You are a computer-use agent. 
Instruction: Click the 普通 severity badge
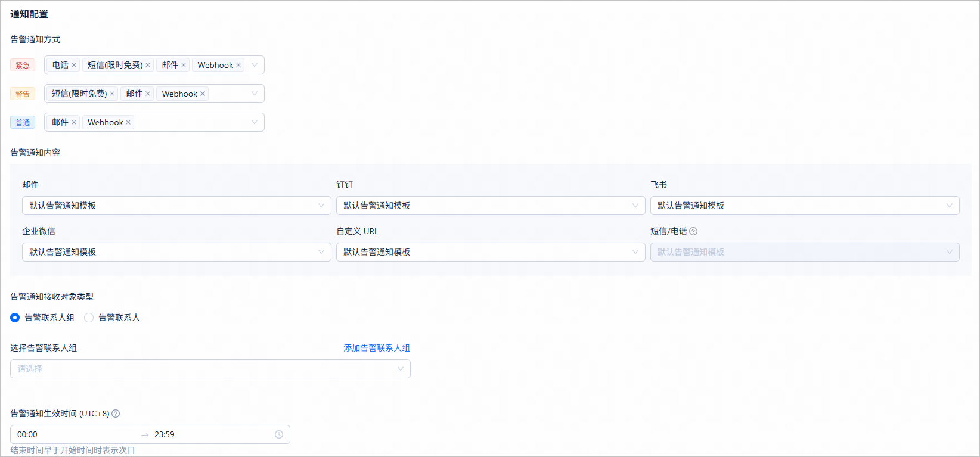click(23, 122)
